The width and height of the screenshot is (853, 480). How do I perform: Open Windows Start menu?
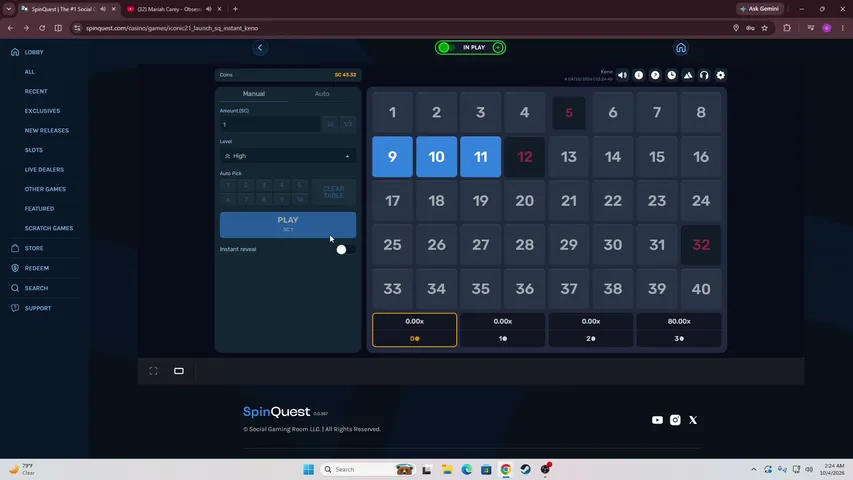pyautogui.click(x=308, y=469)
